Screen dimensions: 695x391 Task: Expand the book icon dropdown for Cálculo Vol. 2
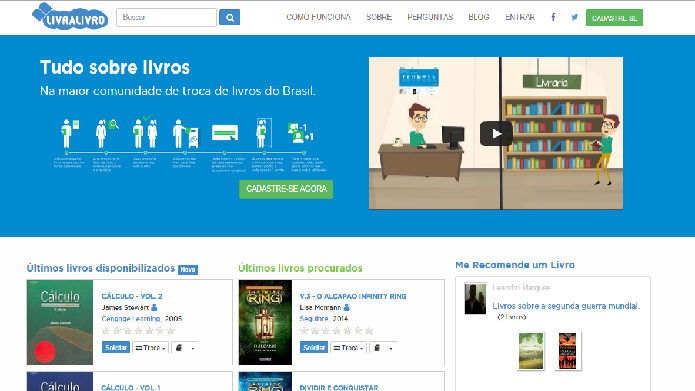click(185, 348)
